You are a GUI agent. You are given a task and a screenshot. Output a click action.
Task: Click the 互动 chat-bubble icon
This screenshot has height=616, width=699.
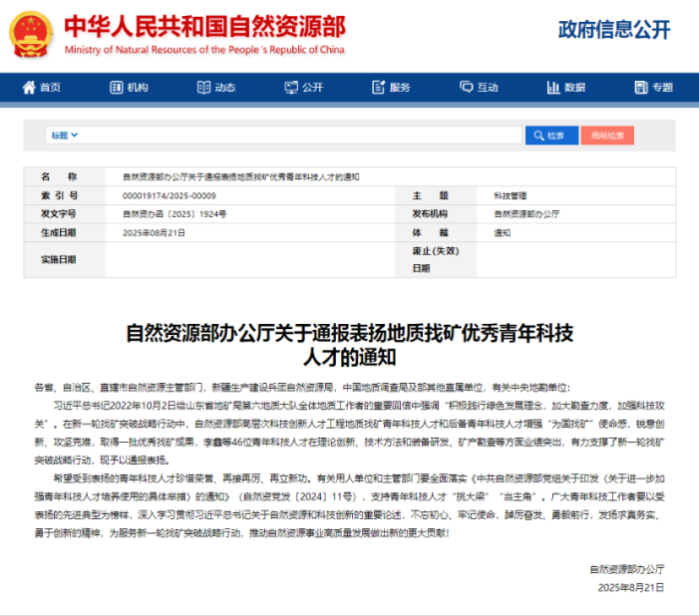(465, 88)
